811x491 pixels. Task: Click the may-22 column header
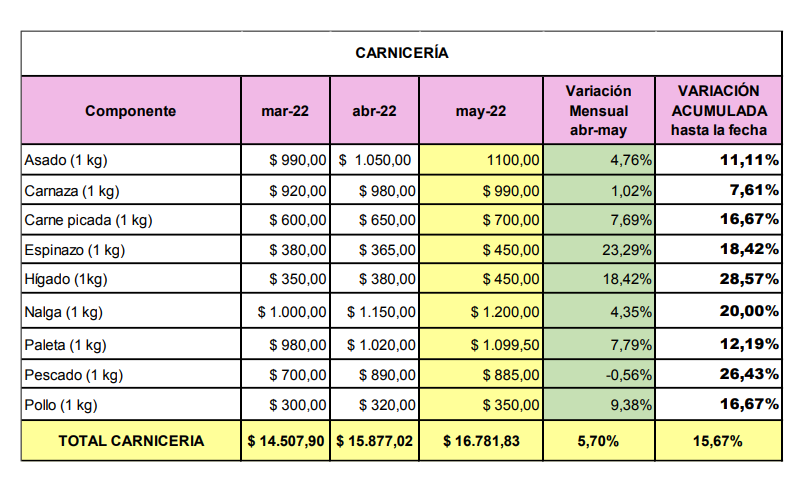pyautogui.click(x=481, y=111)
